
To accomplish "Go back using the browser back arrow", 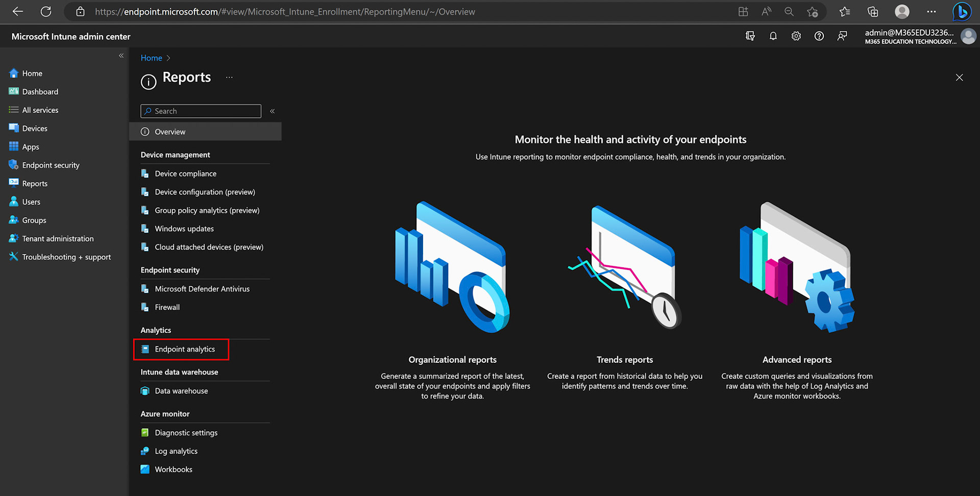I will pyautogui.click(x=18, y=11).
